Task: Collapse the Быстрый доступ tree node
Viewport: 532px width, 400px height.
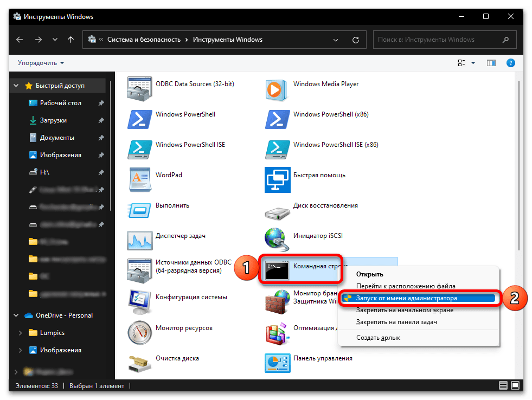Action: tap(16, 86)
